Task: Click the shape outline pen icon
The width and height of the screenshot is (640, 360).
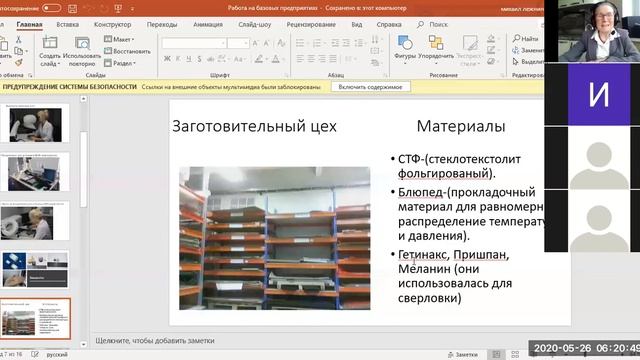Action: pyautogui.click(x=491, y=50)
